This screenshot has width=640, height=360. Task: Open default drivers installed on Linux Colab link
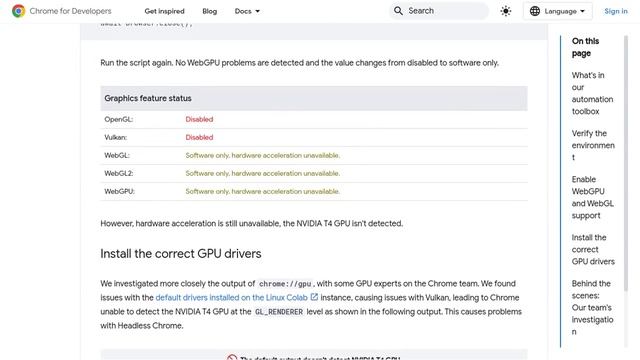231,298
